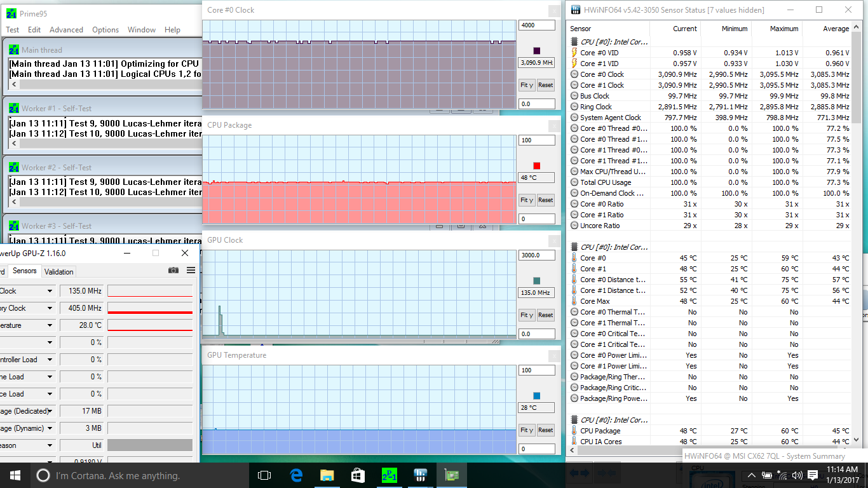
Task: Click the Prime95 title bar icon
Action: coord(11,13)
